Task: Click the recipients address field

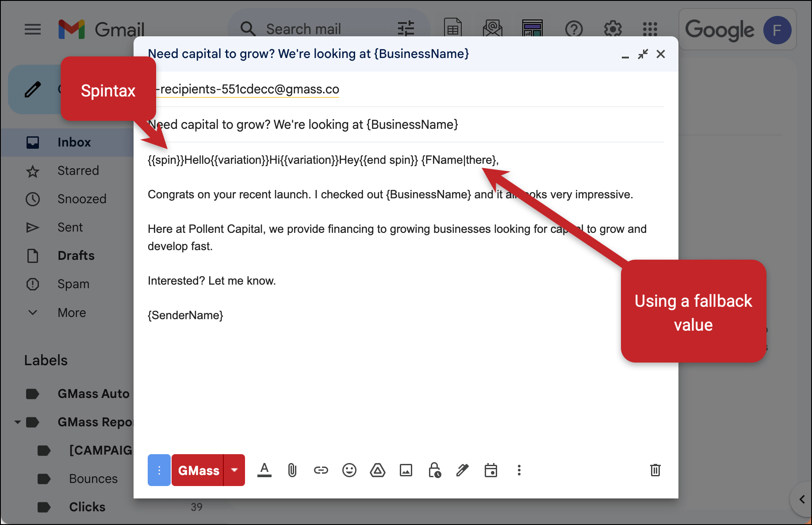Action: [406, 89]
